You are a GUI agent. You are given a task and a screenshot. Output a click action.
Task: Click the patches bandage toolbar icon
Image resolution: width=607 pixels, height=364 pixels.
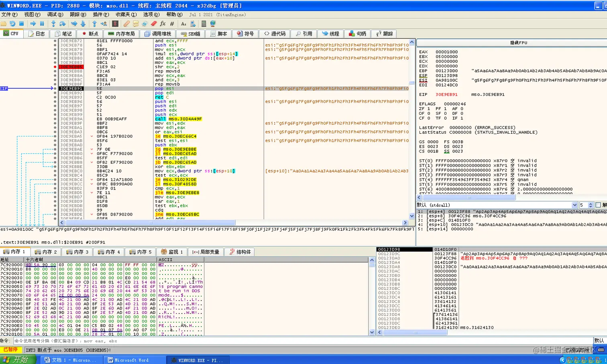126,24
